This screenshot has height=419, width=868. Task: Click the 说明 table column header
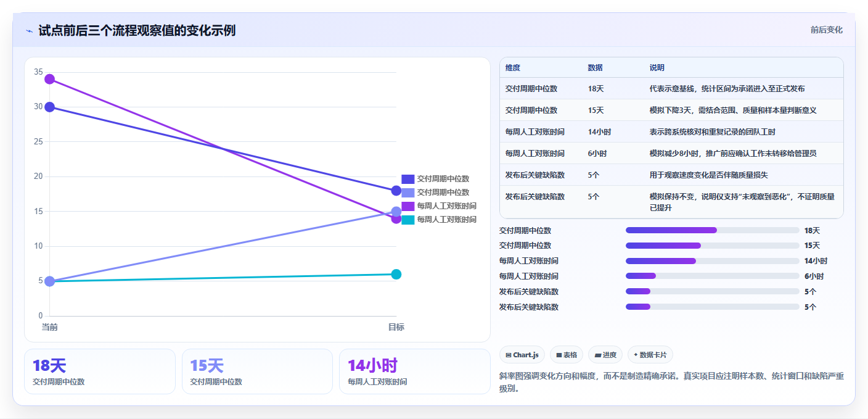click(657, 68)
